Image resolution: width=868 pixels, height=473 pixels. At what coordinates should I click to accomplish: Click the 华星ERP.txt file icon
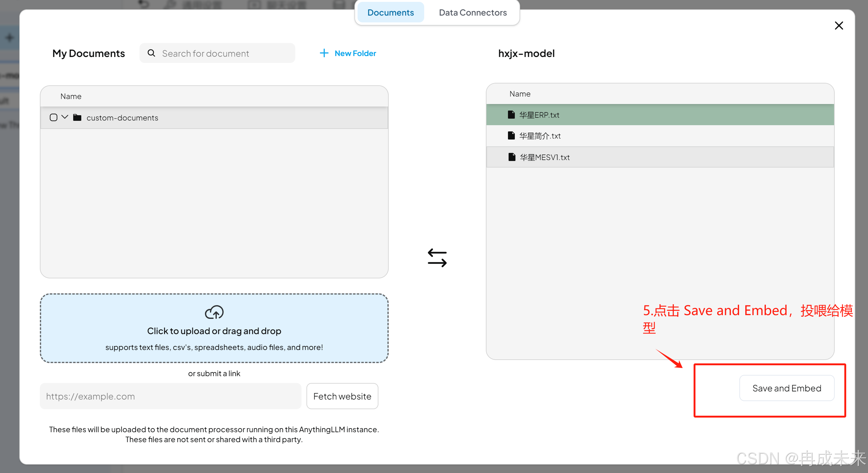click(x=511, y=115)
